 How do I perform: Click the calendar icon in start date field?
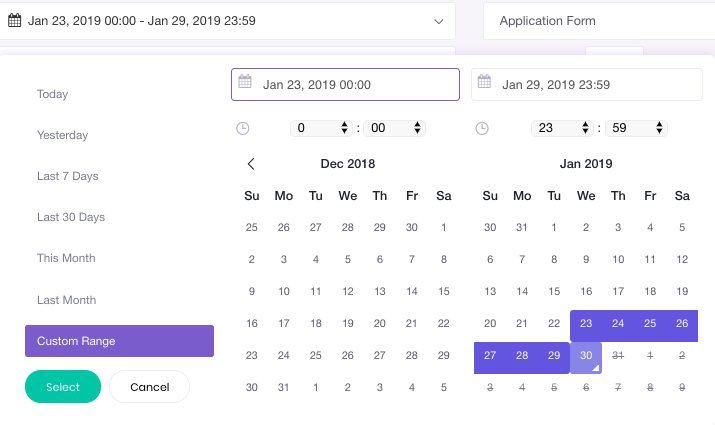tap(245, 85)
